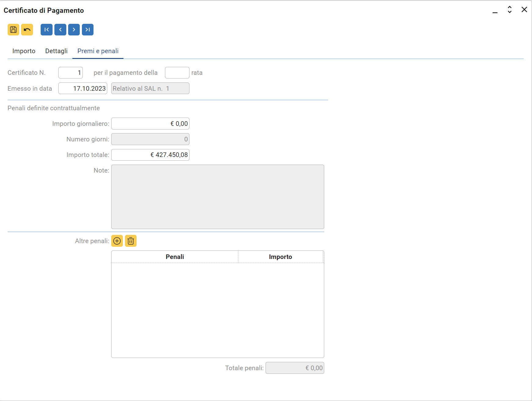The width and height of the screenshot is (532, 401).
Task: Click the Importo giornaliero field
Action: [150, 124]
